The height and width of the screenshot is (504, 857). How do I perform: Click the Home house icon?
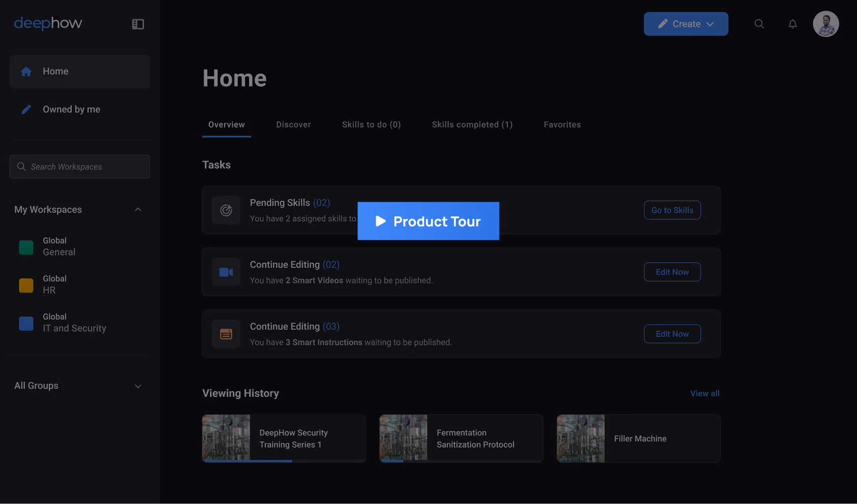26,72
